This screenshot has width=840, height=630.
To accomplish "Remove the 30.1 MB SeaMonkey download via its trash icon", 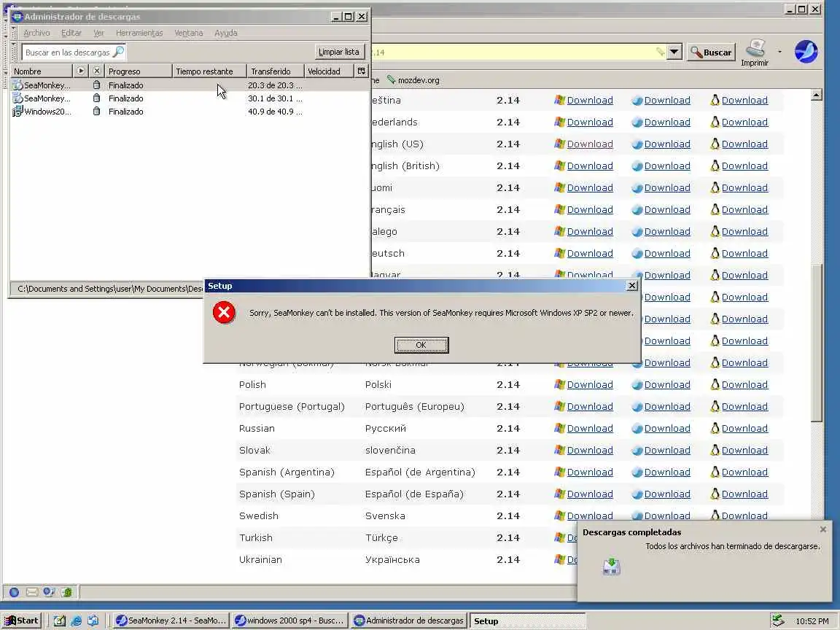I will pos(96,98).
